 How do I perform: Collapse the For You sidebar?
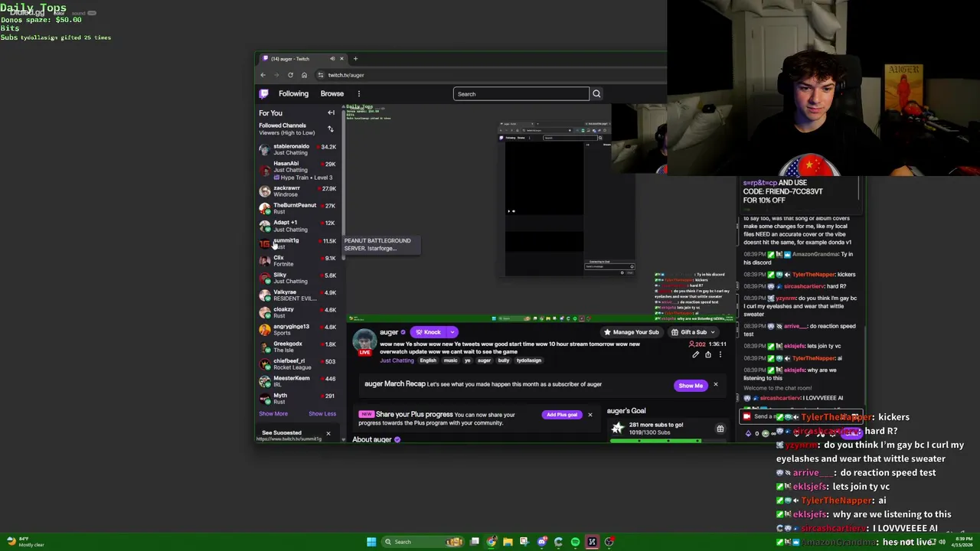coord(331,113)
